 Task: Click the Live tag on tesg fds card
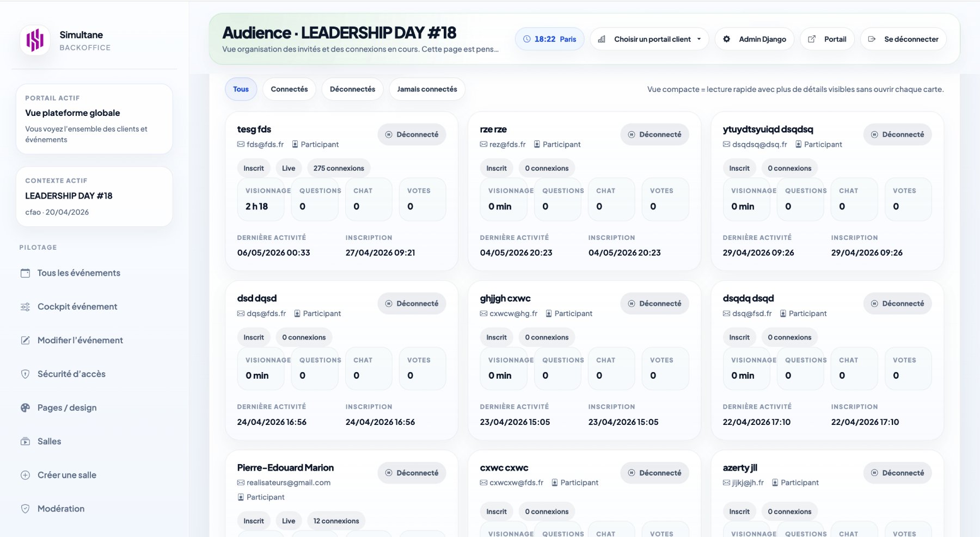[289, 169]
